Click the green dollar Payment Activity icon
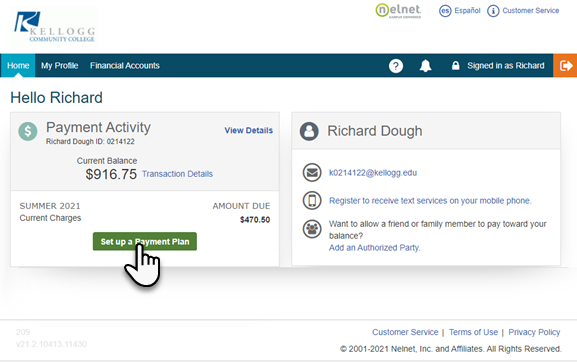Image resolution: width=577 pixels, height=363 pixels. 28,131
